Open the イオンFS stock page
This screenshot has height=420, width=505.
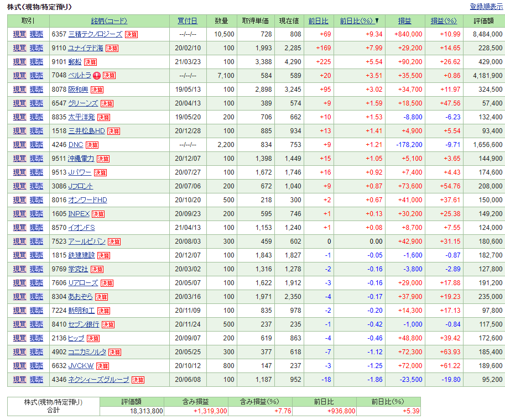81,228
